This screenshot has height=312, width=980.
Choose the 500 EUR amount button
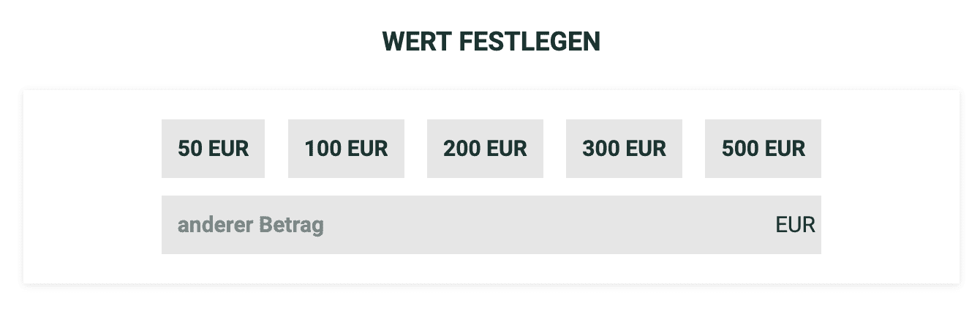coord(763,149)
